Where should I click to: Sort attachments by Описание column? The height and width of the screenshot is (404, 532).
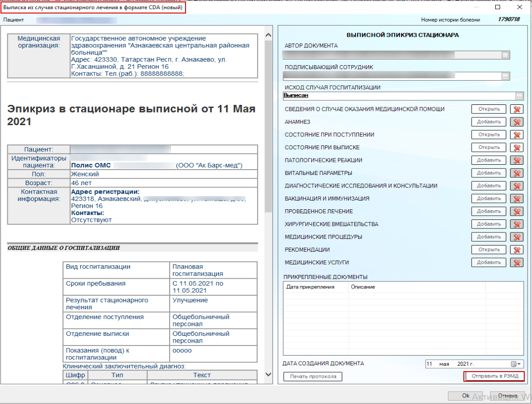(417, 287)
